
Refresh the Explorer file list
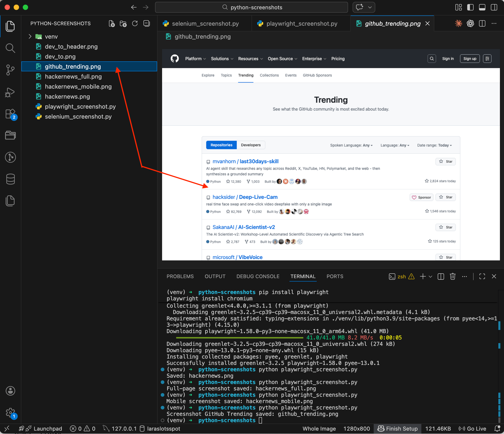[135, 23]
